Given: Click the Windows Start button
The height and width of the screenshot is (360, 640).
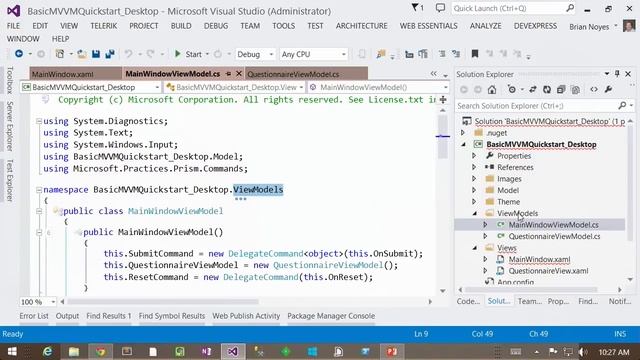Looking at the screenshot, I should 12,351.
